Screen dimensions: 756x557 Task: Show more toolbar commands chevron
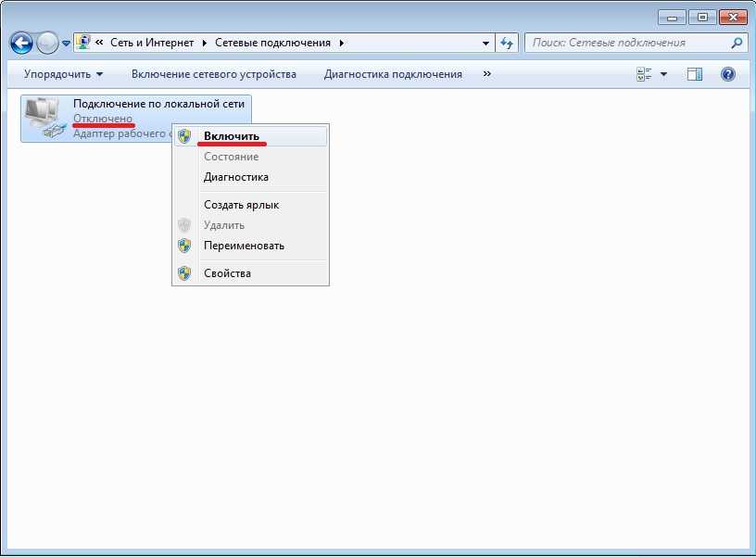487,74
